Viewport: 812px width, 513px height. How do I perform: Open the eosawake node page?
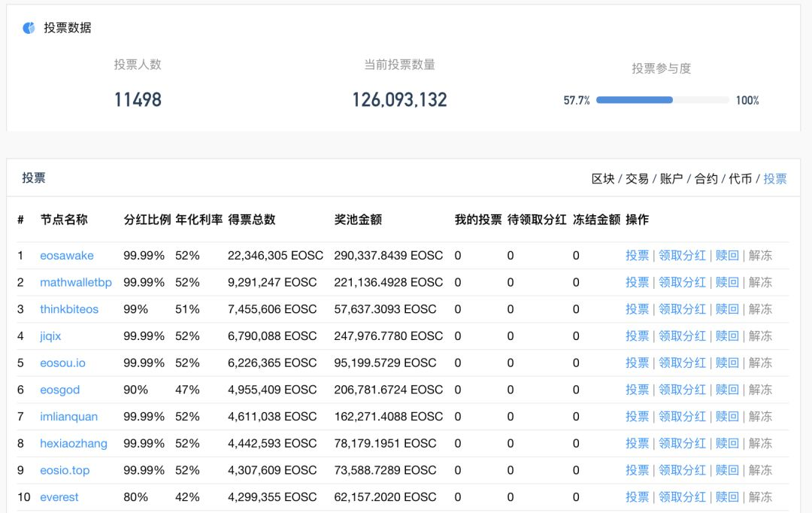pyautogui.click(x=67, y=256)
